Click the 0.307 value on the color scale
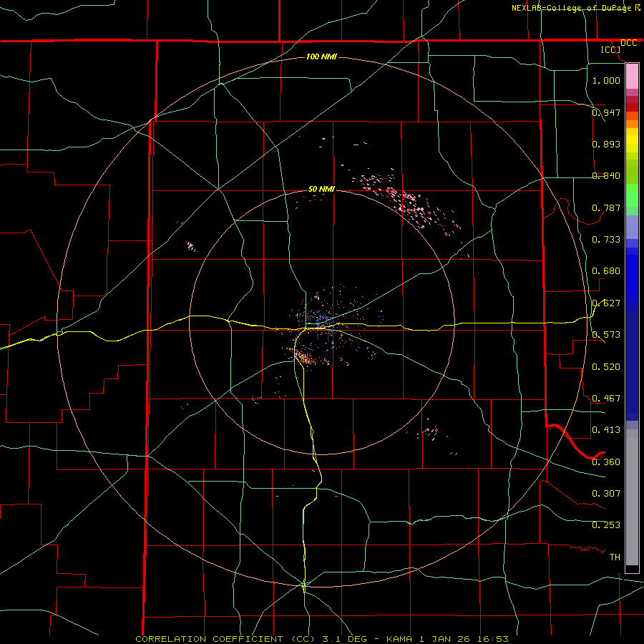 pos(606,494)
